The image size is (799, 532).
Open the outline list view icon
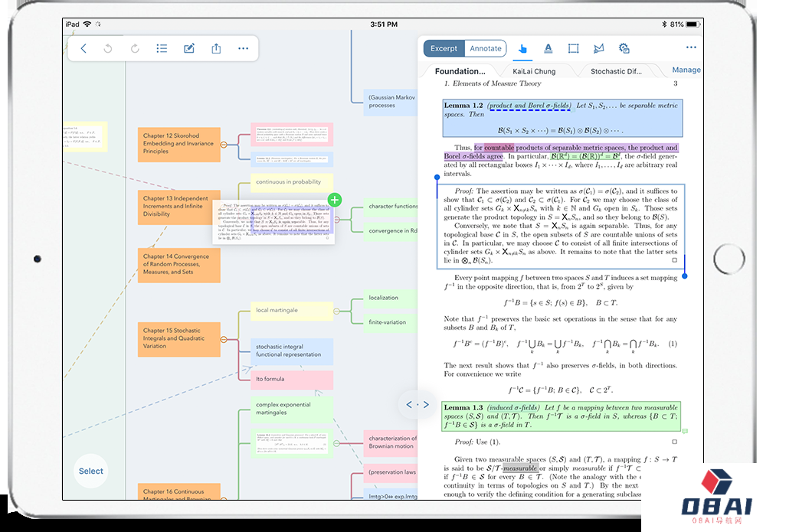162,48
